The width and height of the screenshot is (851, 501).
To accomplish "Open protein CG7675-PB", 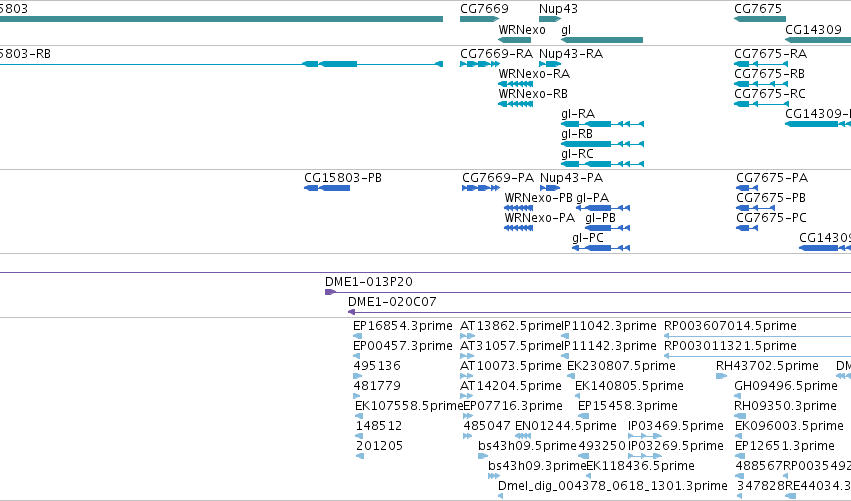I will pos(771,198).
